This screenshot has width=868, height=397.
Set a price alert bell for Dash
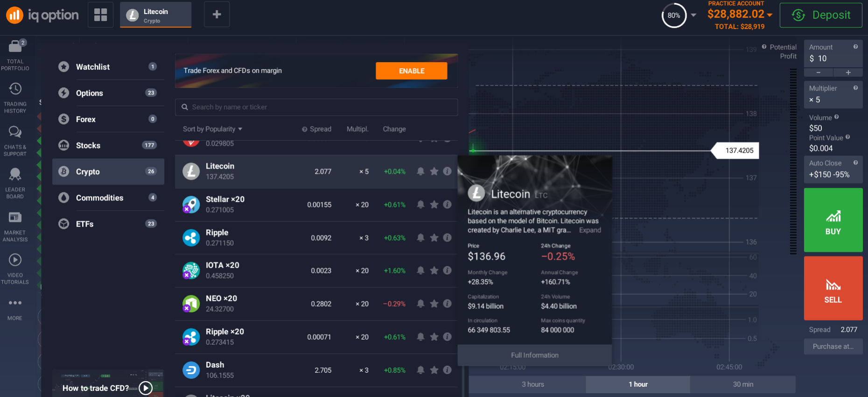point(420,370)
